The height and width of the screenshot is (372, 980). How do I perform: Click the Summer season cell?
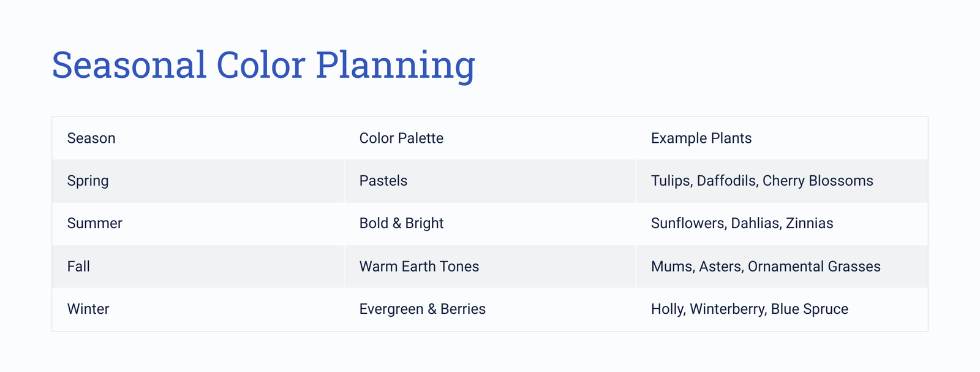tap(198, 224)
